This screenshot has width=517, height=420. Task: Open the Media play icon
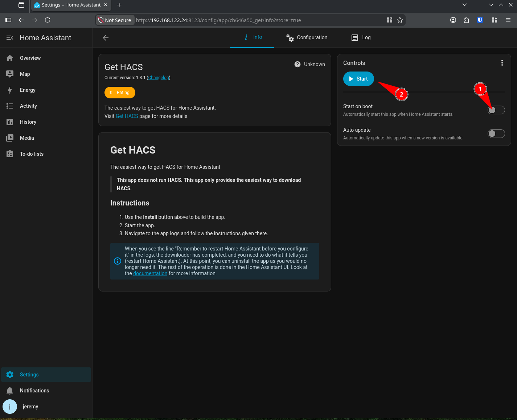10,138
